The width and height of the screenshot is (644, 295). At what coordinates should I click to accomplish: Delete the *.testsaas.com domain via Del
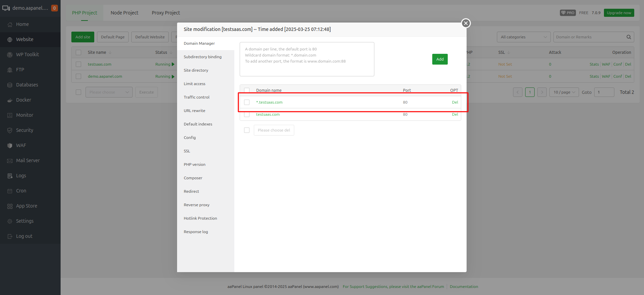(x=455, y=102)
